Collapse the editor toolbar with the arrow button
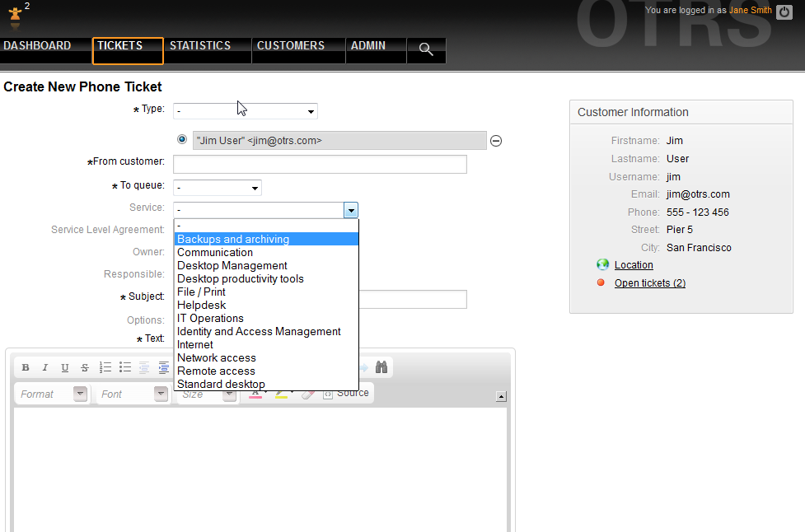This screenshot has width=805, height=532. tap(501, 397)
